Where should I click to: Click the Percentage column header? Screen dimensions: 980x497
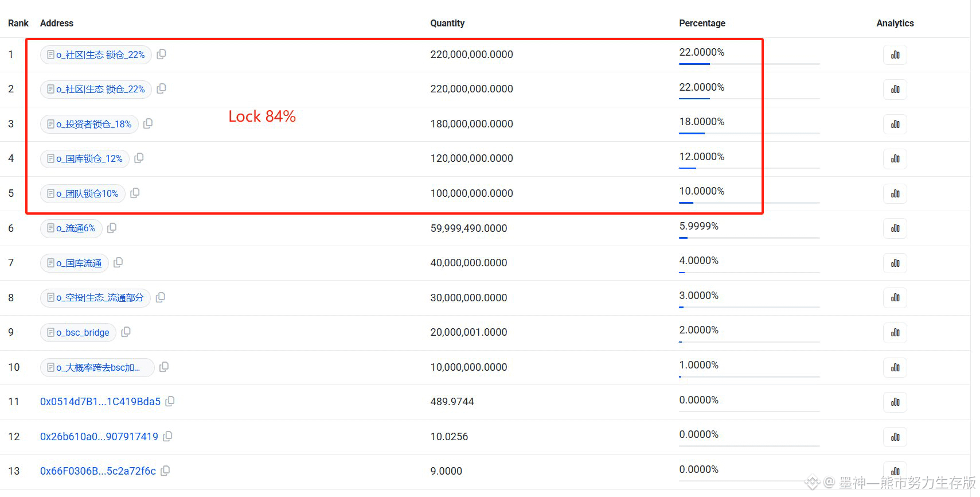click(702, 23)
